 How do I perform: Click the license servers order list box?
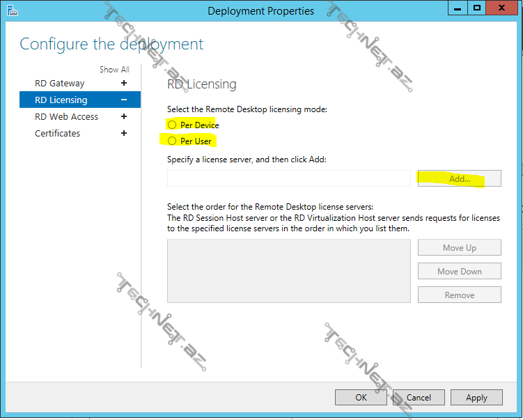tap(288, 271)
